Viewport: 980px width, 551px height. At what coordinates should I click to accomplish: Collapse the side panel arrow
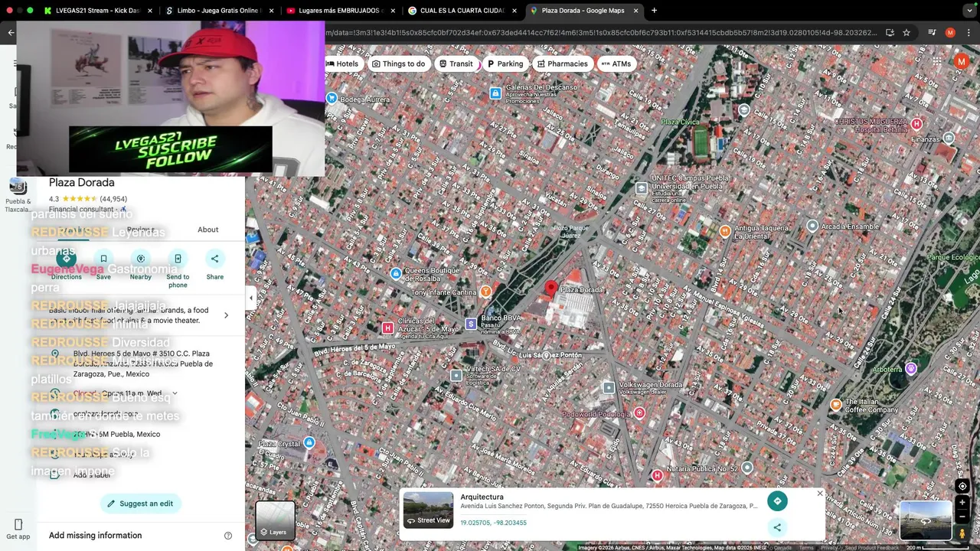point(251,298)
